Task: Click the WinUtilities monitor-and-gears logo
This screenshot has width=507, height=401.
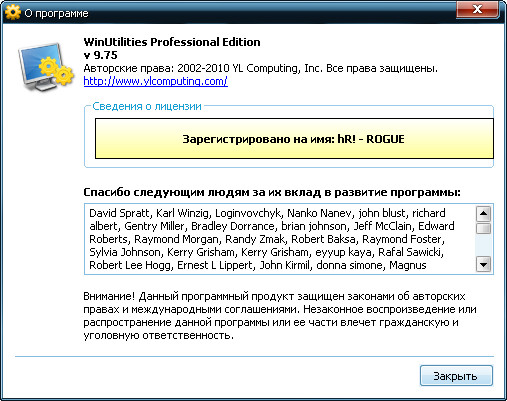Action: 46,67
